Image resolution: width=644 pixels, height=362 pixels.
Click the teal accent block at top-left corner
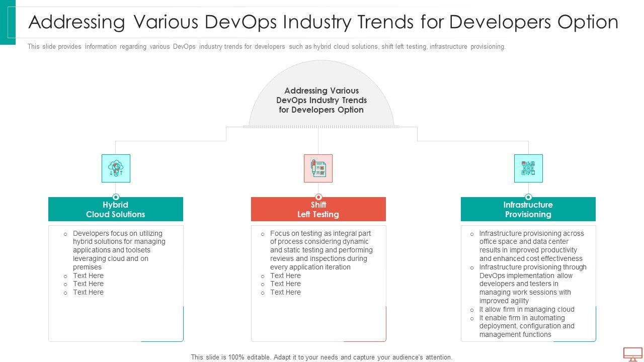8,22
